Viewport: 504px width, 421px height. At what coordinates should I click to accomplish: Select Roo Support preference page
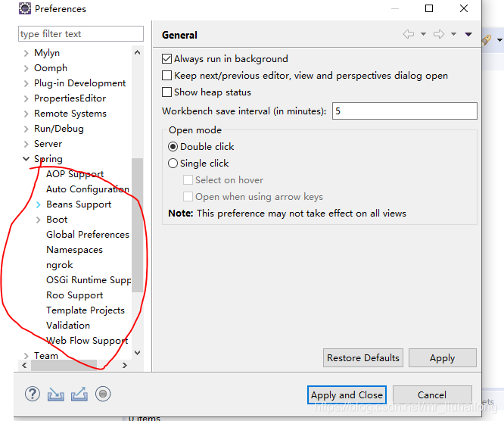tap(75, 295)
